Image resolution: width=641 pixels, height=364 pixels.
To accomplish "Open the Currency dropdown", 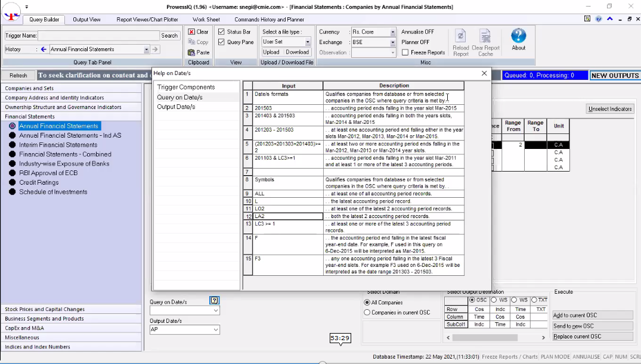I will click(x=393, y=32).
